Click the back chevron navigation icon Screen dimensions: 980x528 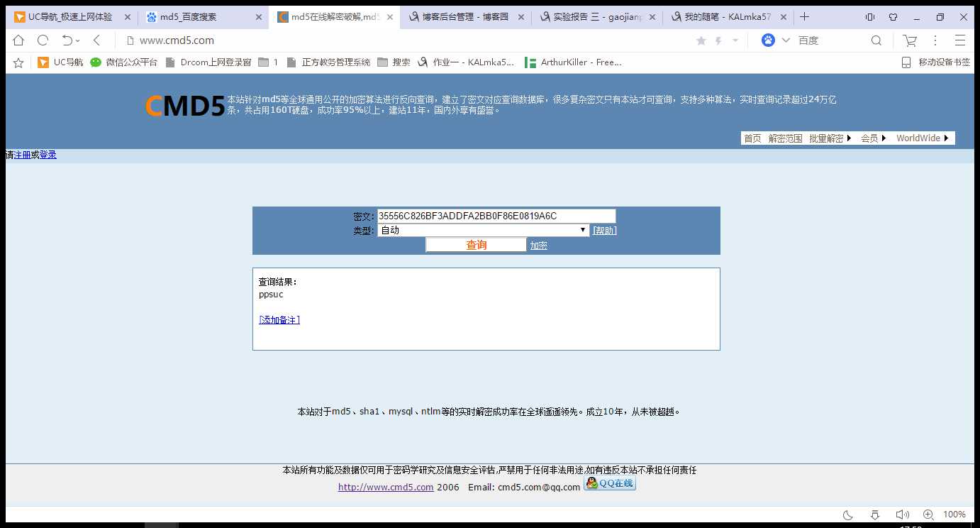pyautogui.click(x=97, y=40)
